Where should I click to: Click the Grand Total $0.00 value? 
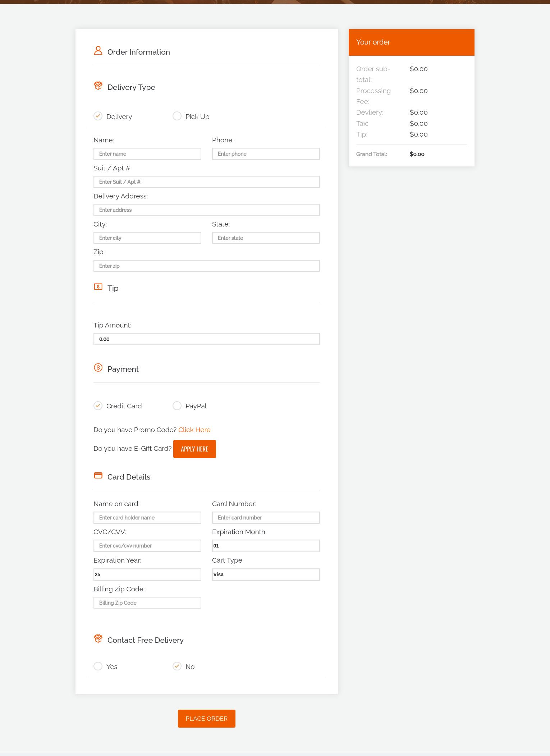[x=417, y=154]
